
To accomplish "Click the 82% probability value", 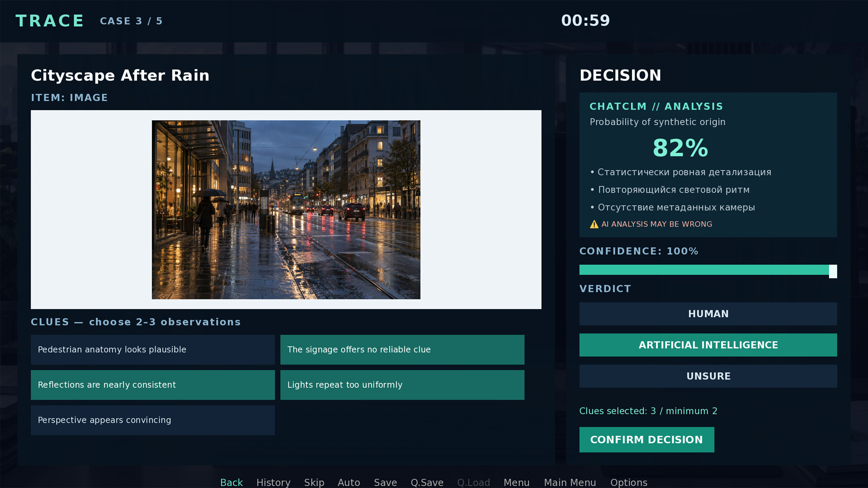I will coord(680,148).
